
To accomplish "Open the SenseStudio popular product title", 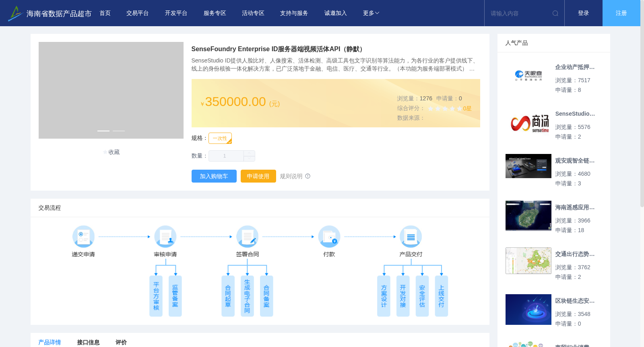I will point(575,114).
